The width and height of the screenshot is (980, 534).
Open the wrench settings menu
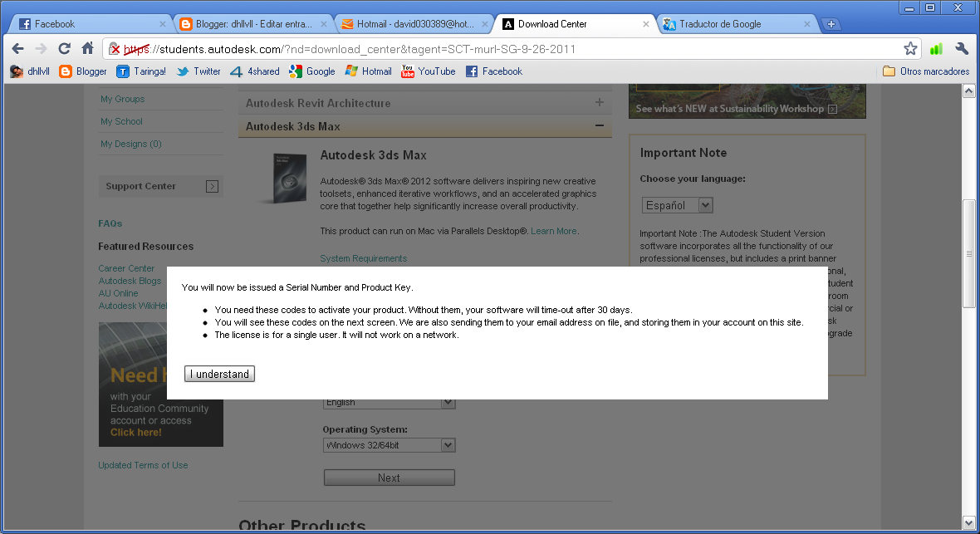point(961,49)
